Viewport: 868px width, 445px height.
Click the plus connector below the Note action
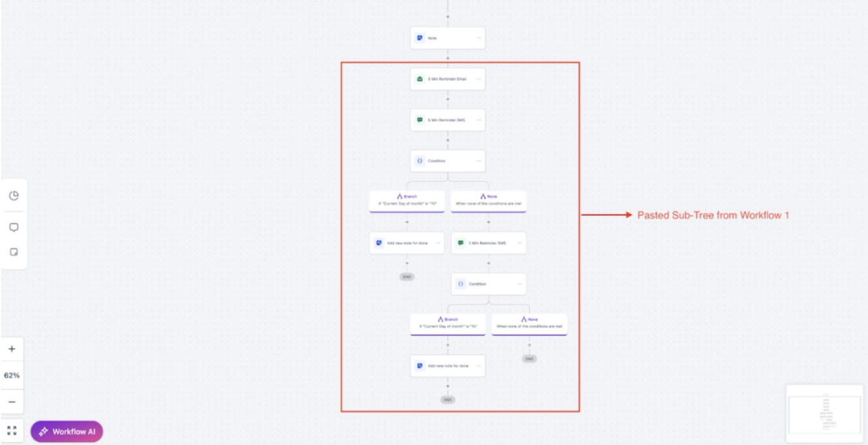point(448,58)
